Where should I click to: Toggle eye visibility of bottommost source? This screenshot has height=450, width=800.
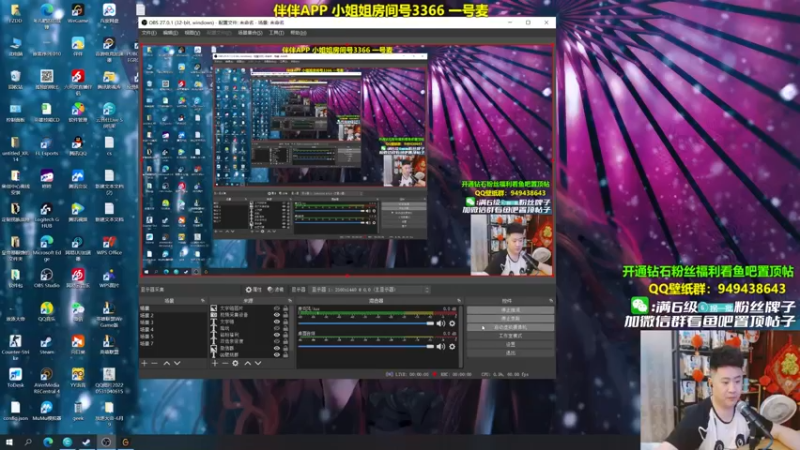[x=277, y=355]
